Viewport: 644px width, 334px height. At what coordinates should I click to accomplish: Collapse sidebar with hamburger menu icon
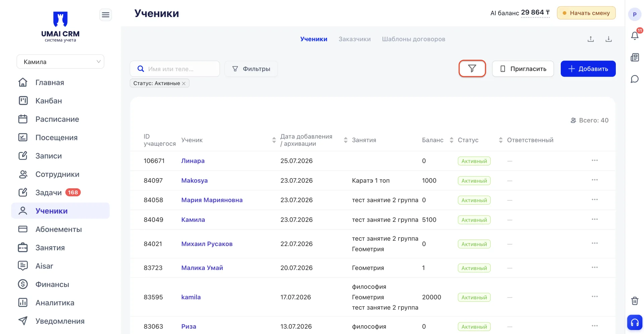105,15
